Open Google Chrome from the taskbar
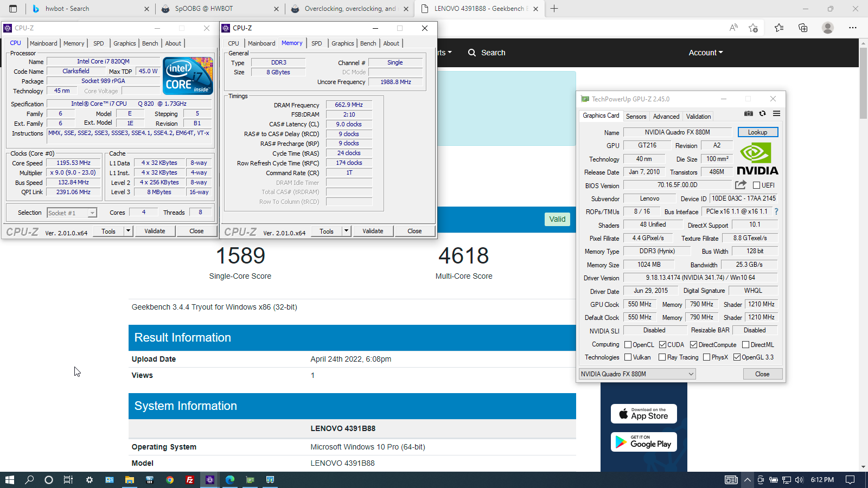The image size is (868, 488). [170, 480]
